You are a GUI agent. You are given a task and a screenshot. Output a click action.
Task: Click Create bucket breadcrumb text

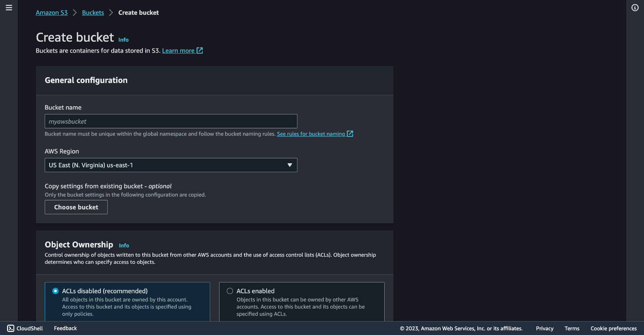[x=139, y=13]
